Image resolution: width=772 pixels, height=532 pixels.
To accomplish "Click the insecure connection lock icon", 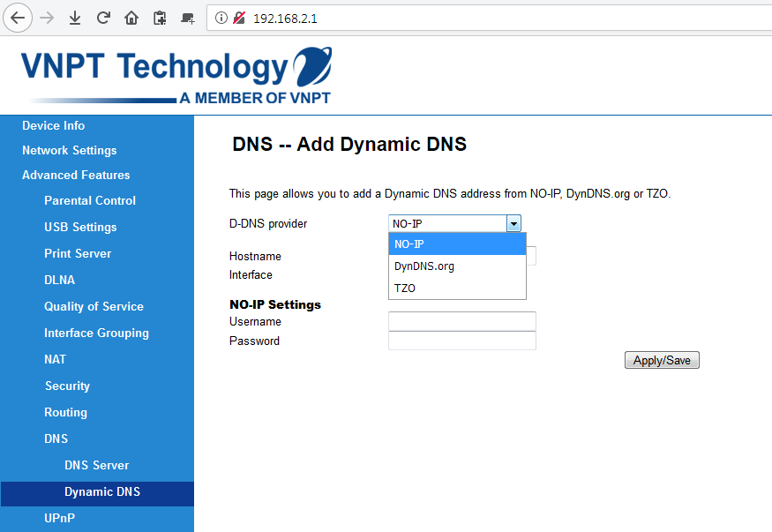I will point(239,19).
